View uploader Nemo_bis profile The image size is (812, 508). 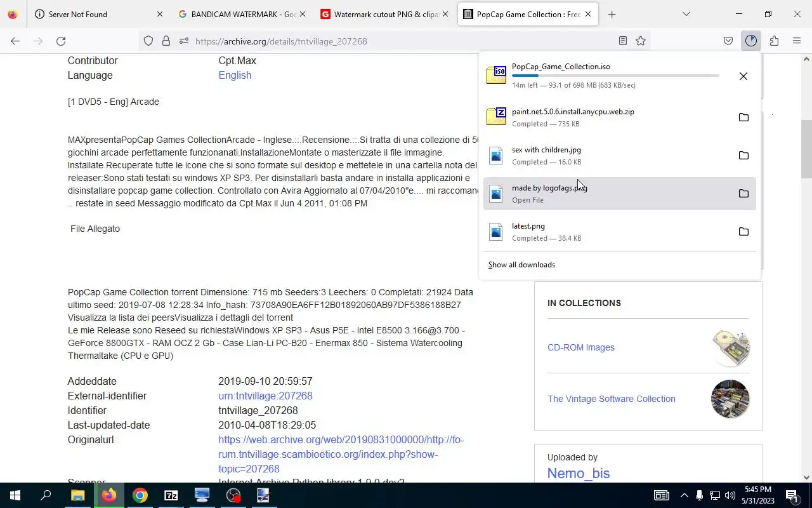tap(579, 473)
